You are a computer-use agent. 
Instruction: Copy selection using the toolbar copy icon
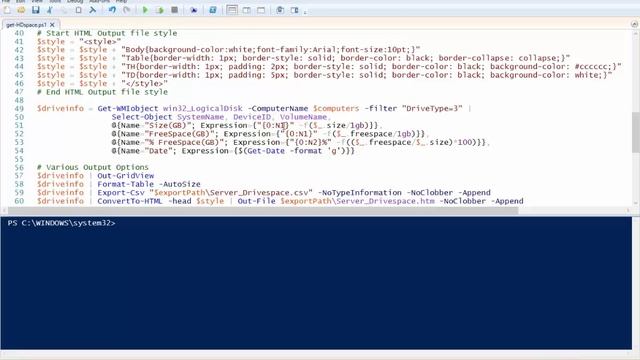(64, 10)
